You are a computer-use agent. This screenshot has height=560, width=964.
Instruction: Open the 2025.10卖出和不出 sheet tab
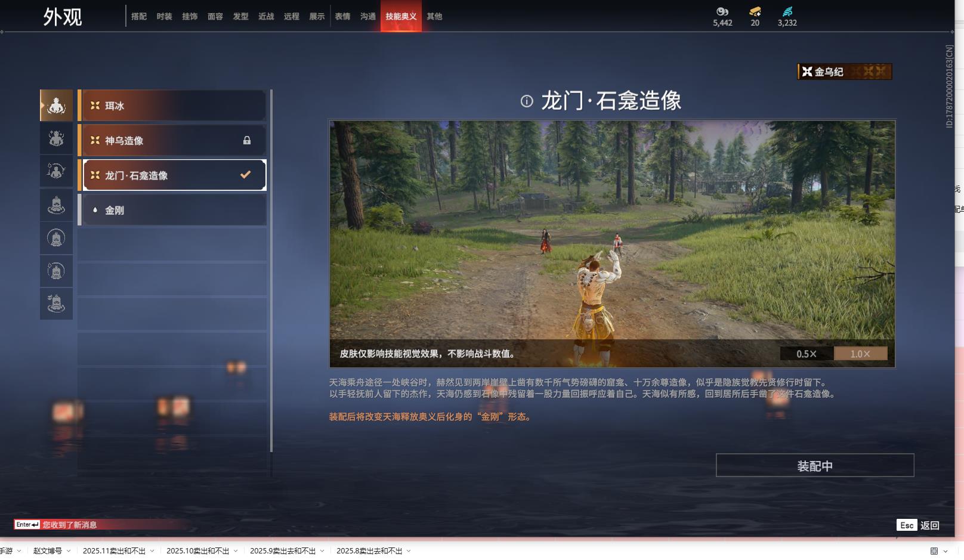point(197,551)
